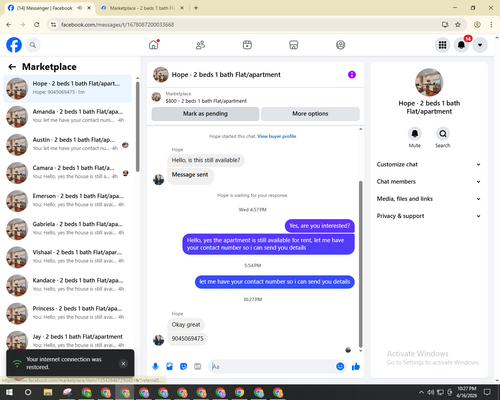Viewport: 500px width, 400px height.
Task: Reload the page
Action: pos(37,24)
